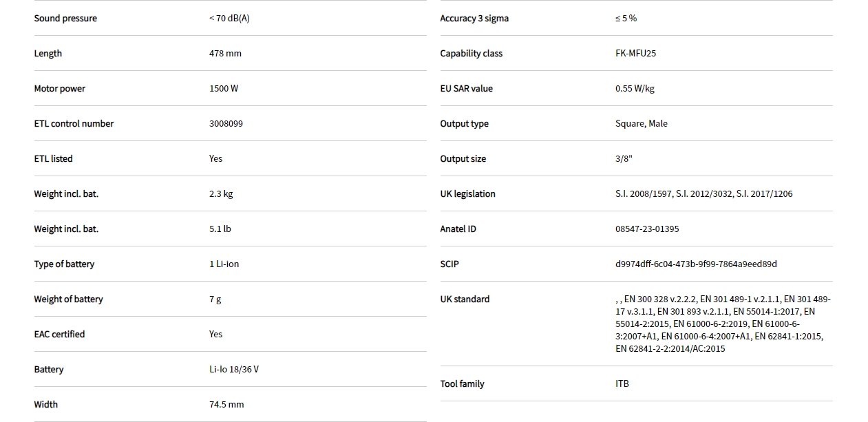Select the Anatel ID number 08547-23-01395

coord(646,229)
